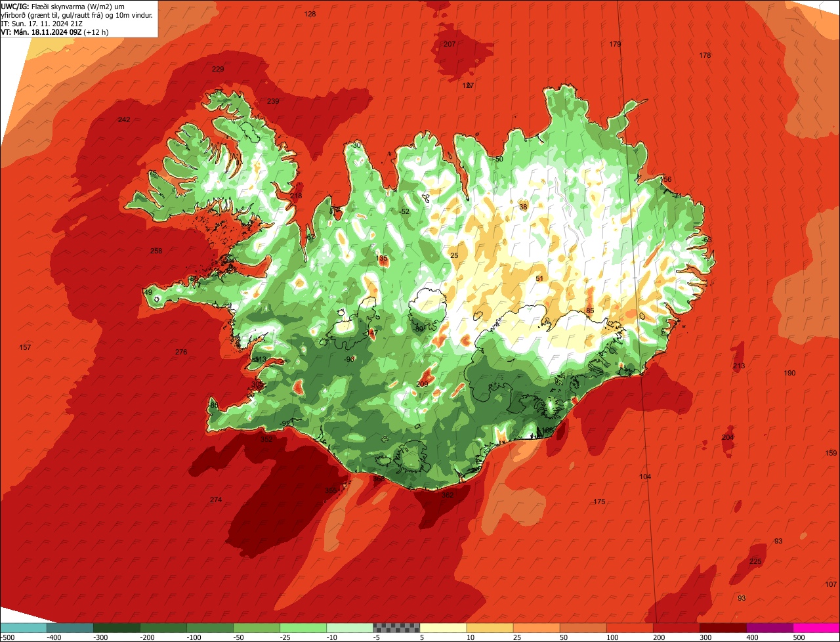Click the title line 'UWC/IG: Flæði skynvarma (W/m2) um'
This screenshot has height=642, width=840.
(63, 7)
